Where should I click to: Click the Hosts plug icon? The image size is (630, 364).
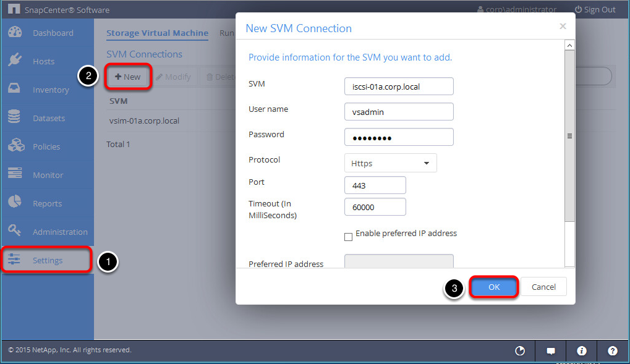point(15,60)
